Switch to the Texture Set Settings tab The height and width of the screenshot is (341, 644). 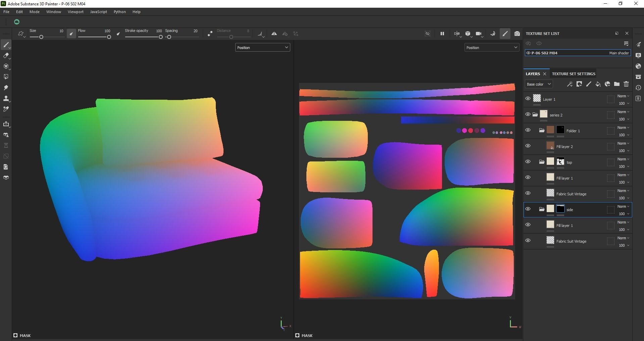coord(574,74)
